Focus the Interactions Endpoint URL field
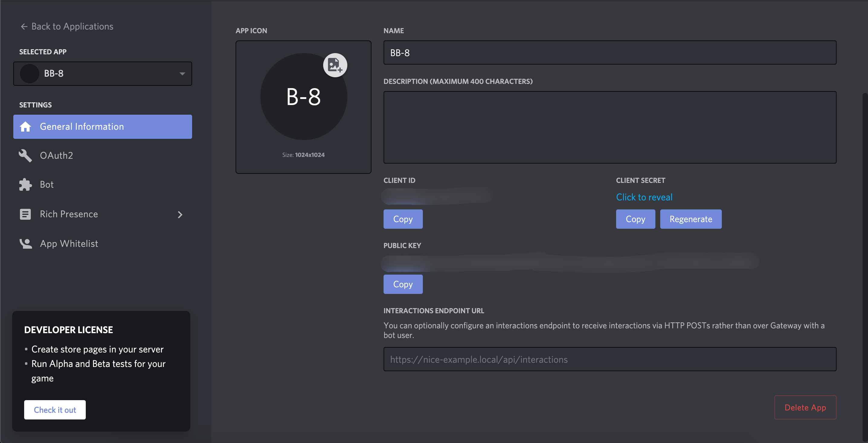Image resolution: width=868 pixels, height=443 pixels. (610, 359)
